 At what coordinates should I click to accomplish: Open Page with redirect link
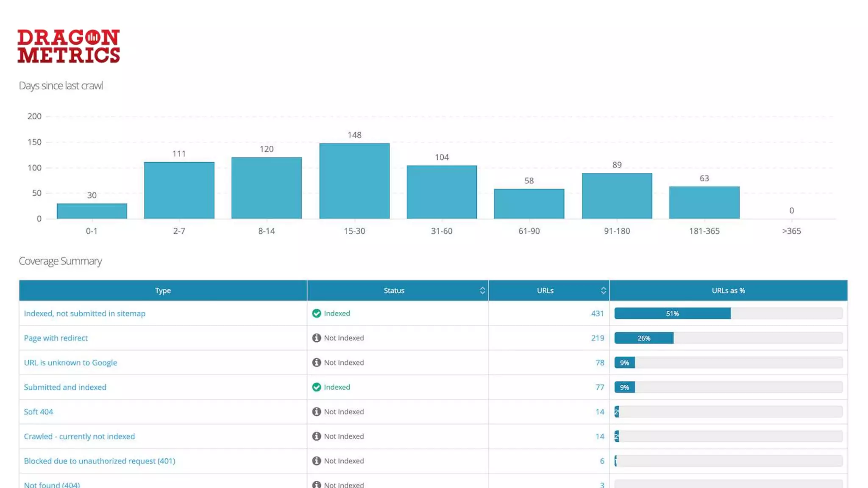pyautogui.click(x=56, y=338)
